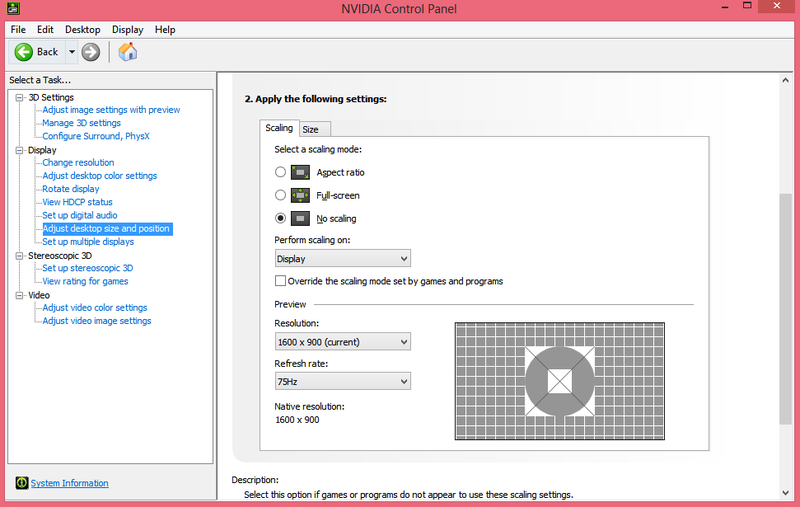The image size is (800, 507).
Task: Click the Full-screen scaling icon
Action: click(x=300, y=195)
